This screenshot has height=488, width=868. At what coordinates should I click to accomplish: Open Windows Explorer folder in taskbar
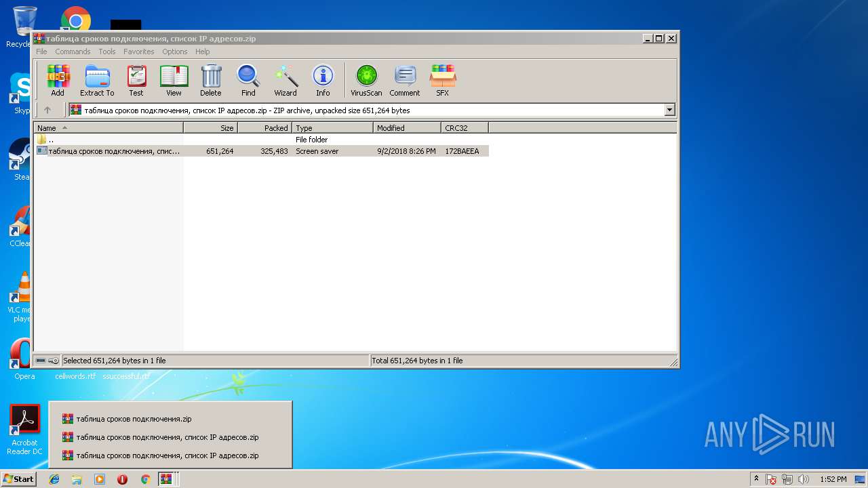77,479
